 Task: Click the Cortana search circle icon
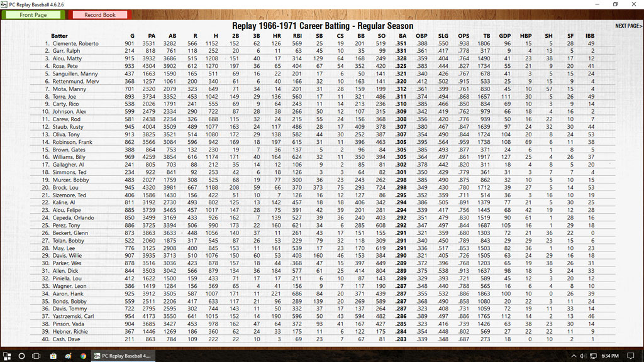[21, 356]
